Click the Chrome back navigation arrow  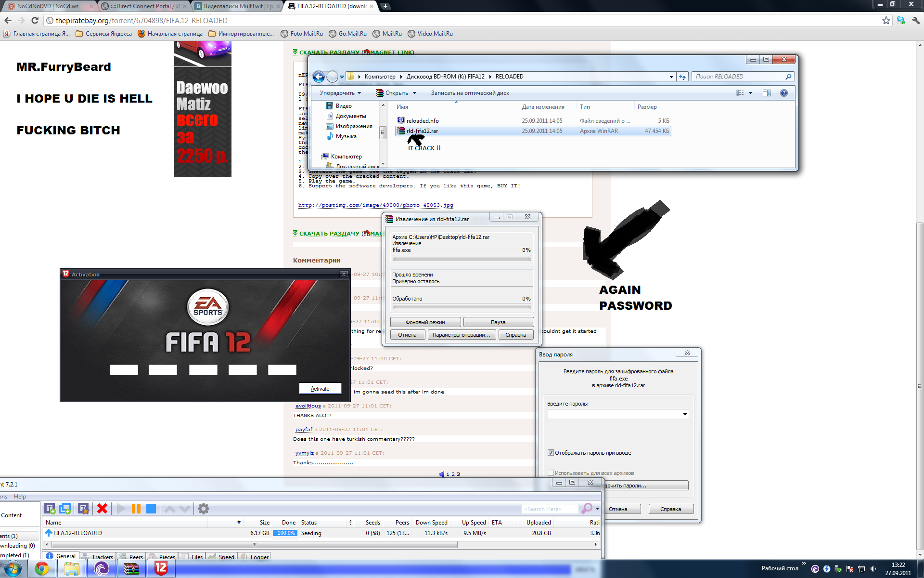coord(8,20)
